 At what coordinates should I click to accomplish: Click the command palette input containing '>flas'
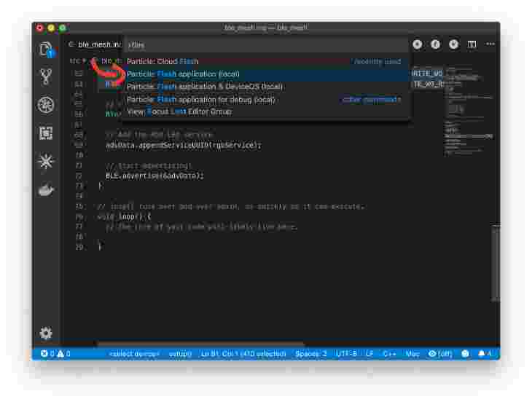coord(266,44)
